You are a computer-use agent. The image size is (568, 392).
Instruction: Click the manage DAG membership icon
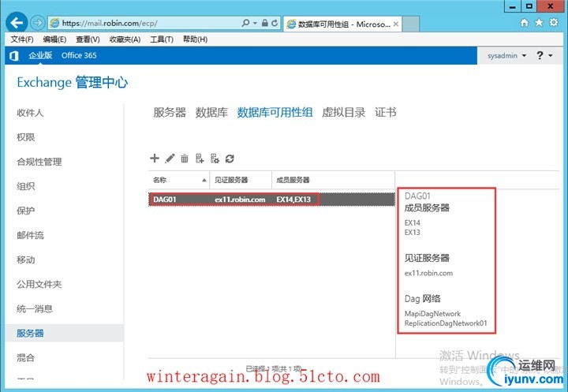tap(200, 159)
